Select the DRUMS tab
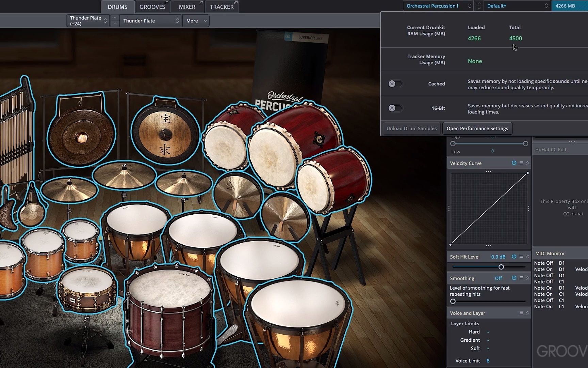 coord(117,6)
